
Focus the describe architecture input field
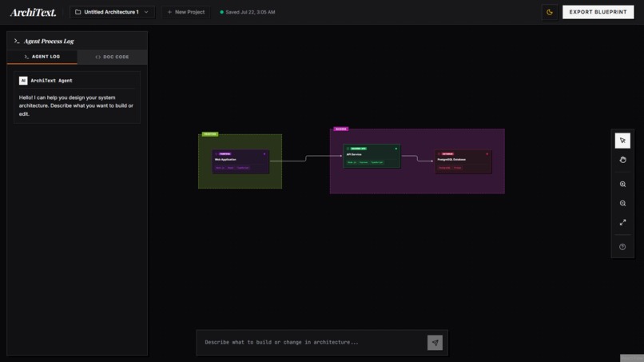click(x=315, y=342)
